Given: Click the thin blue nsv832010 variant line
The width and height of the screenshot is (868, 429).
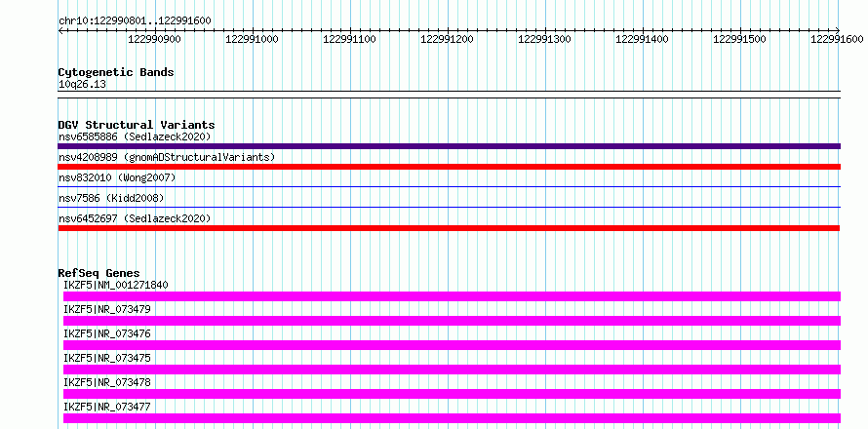Looking at the screenshot, I should point(449,187).
